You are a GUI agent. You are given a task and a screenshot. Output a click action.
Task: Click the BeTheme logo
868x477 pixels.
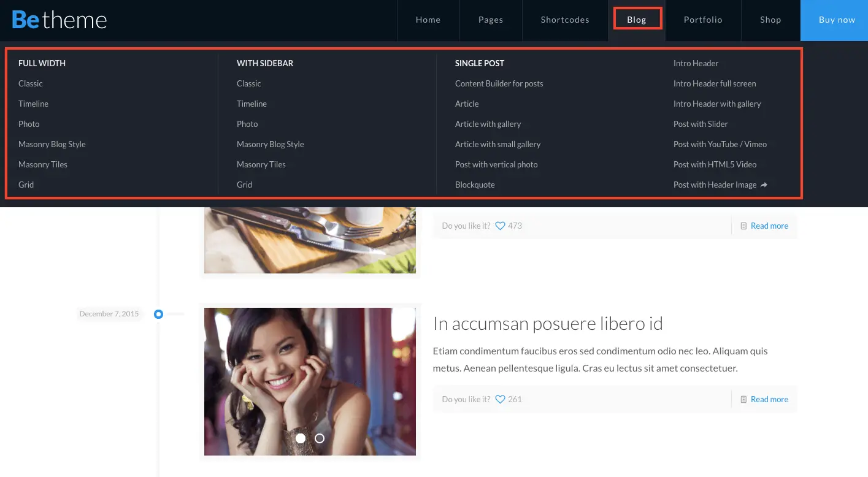click(x=60, y=20)
